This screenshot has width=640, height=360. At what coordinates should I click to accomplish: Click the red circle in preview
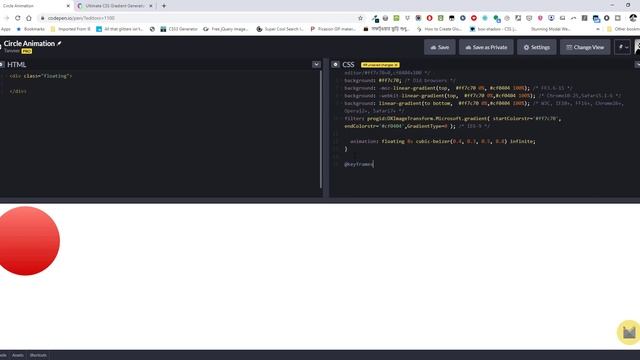coord(28,241)
